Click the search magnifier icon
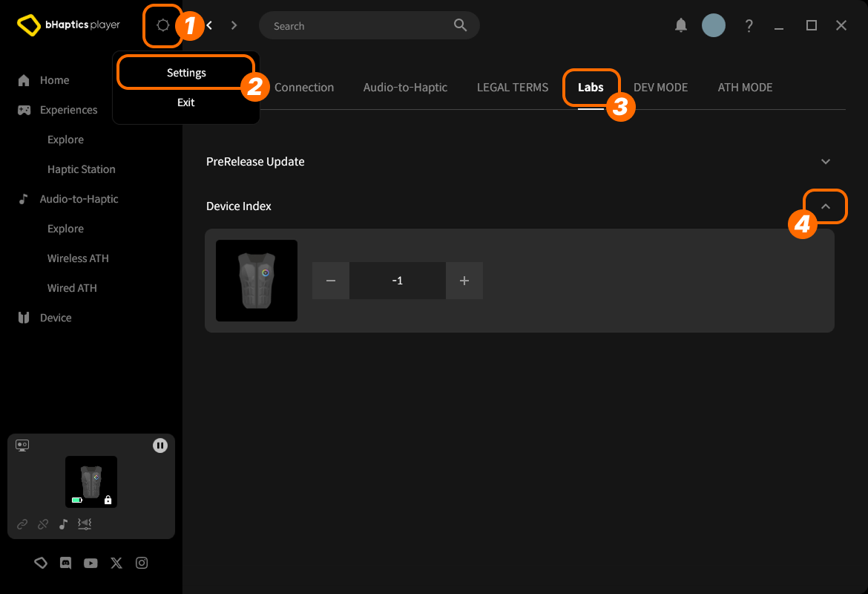Screen dimensions: 868x594 (460, 25)
